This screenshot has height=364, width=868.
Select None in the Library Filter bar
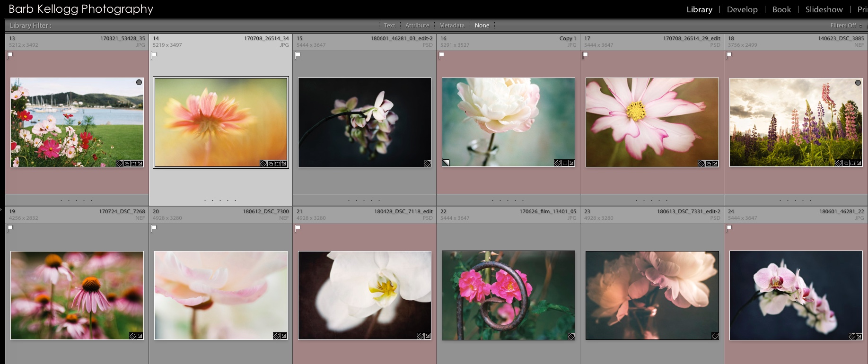click(x=482, y=26)
